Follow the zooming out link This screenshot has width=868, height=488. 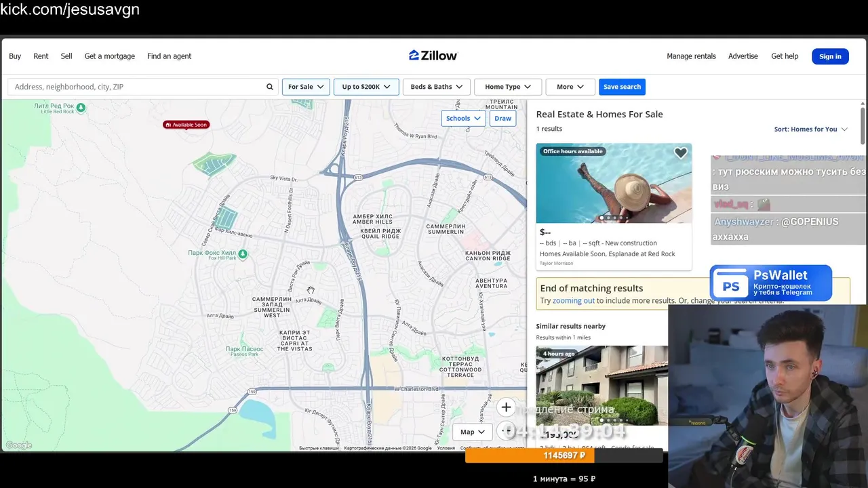click(x=573, y=300)
